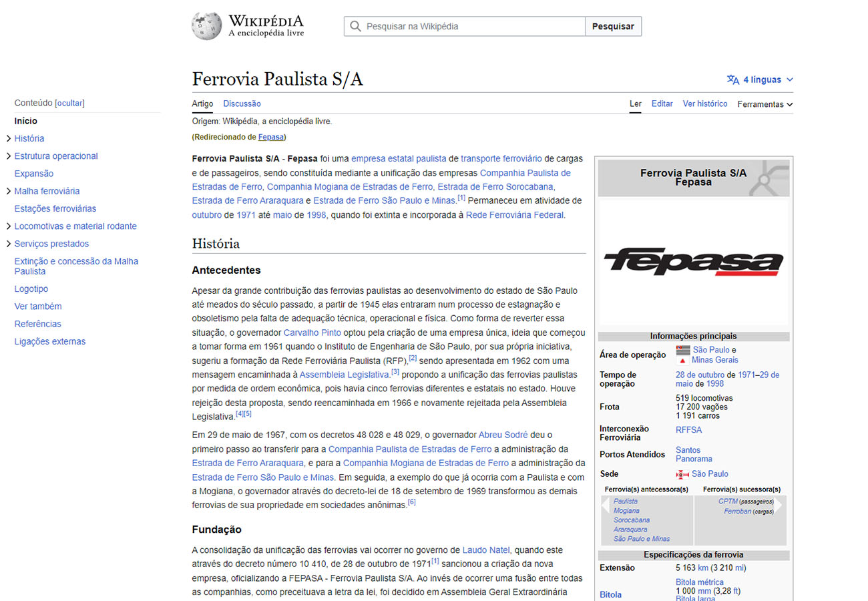Click the km unit link in Extensão
The width and height of the screenshot is (868, 601).
(703, 568)
